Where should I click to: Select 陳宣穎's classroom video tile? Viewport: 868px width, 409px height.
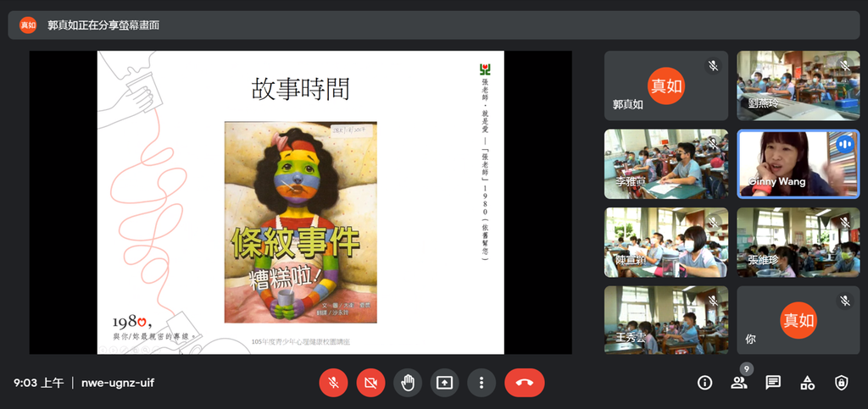(x=666, y=242)
